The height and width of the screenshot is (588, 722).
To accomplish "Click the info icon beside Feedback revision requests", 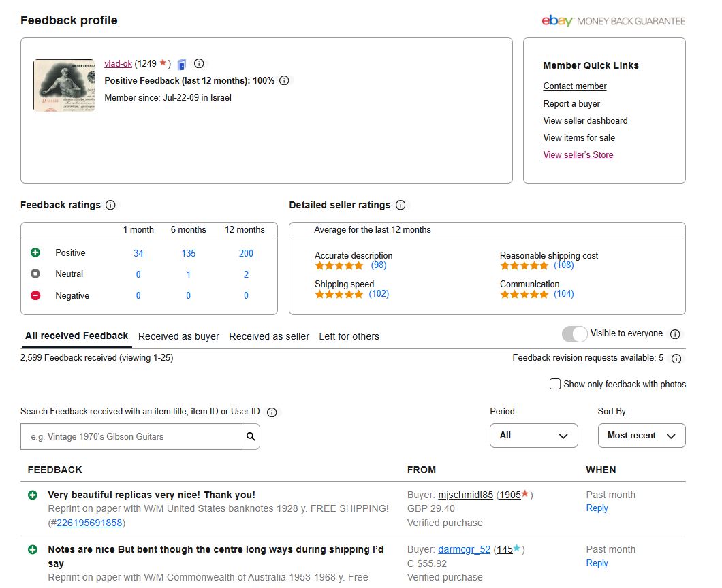I will (x=676, y=359).
